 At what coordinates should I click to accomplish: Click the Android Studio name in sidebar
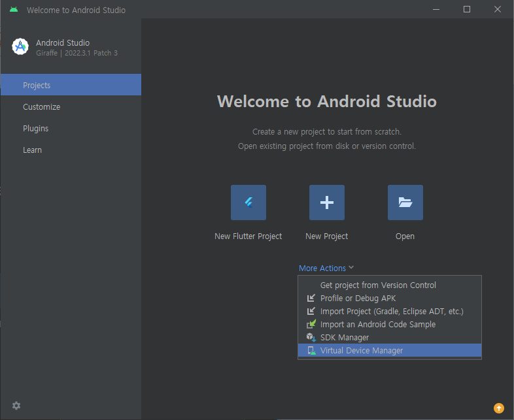pyautogui.click(x=63, y=43)
